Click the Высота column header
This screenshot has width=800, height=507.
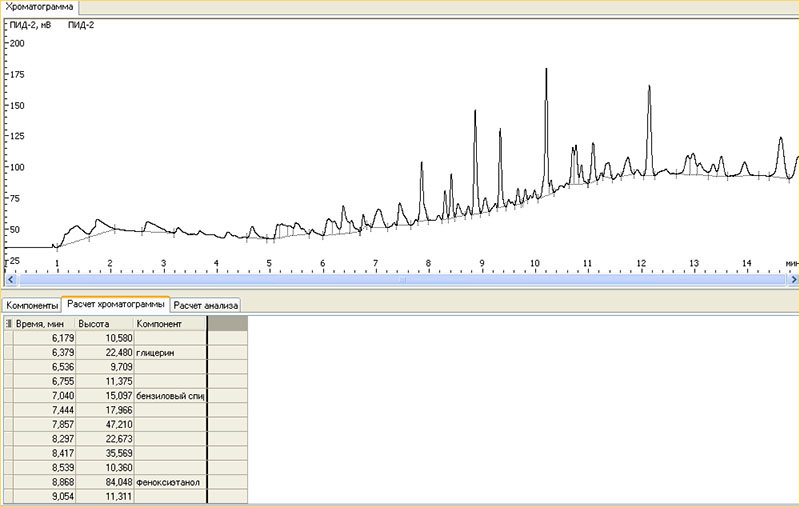103,324
